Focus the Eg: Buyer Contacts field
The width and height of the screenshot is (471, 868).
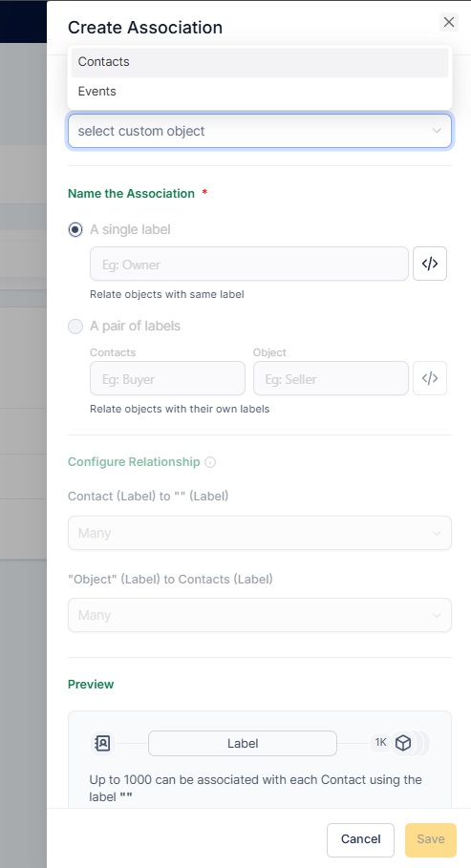coord(167,379)
